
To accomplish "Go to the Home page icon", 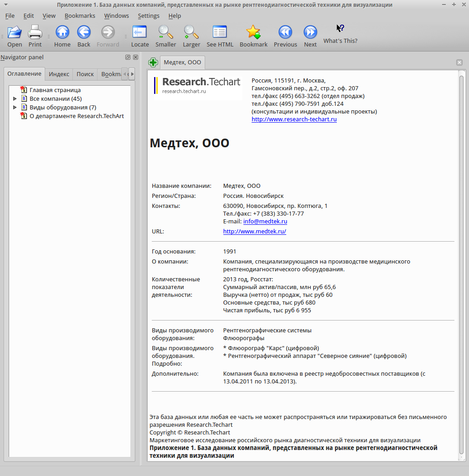I will [x=62, y=36].
